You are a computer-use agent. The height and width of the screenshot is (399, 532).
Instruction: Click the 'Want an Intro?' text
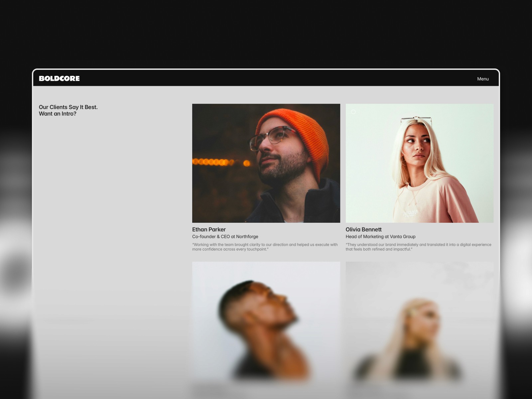[58, 114]
